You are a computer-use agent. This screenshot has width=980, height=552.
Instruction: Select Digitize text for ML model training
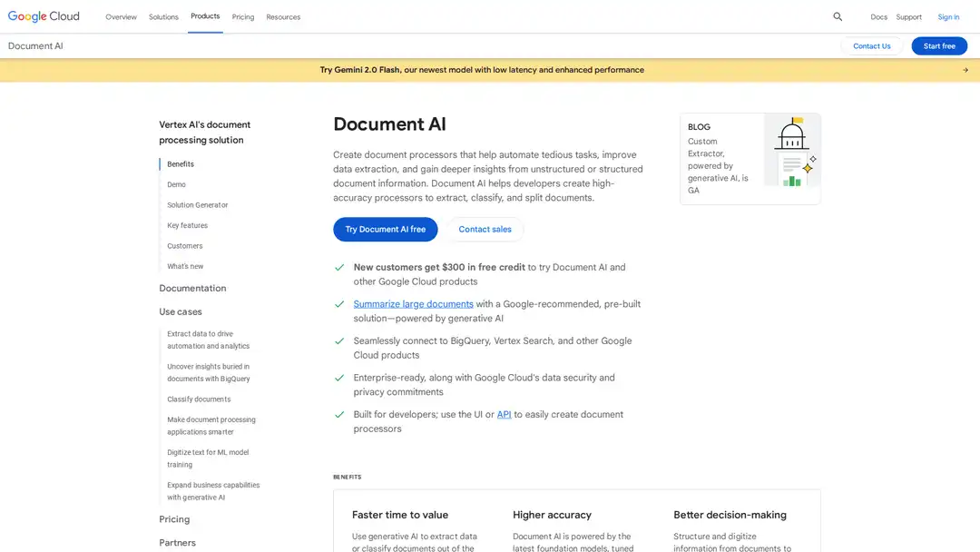click(x=208, y=458)
